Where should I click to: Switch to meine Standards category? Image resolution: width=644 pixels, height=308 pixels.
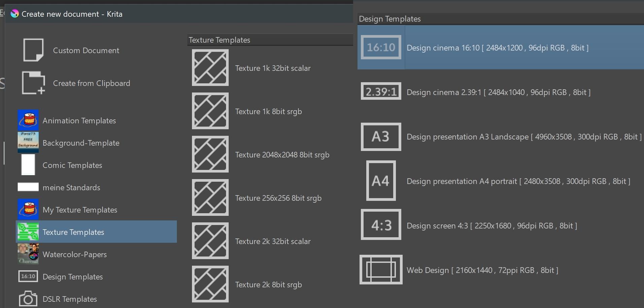coord(71,187)
